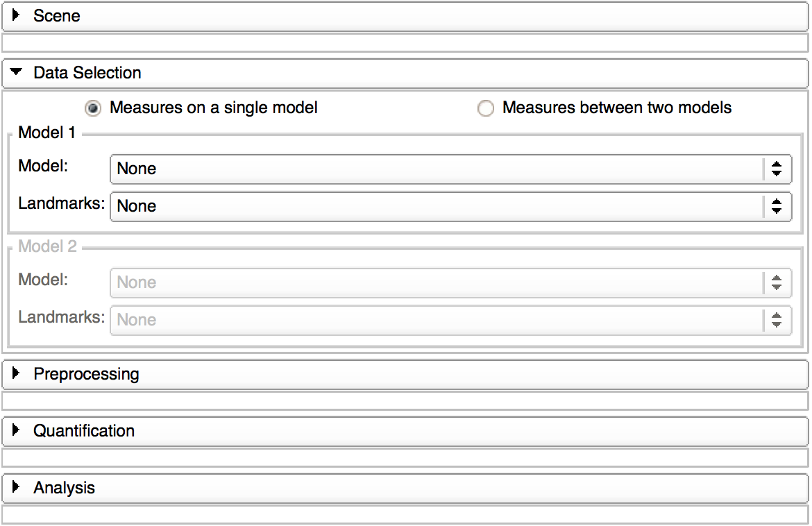The height and width of the screenshot is (526, 812).
Task: Click the up-down arrows on Model 1 Model selector
Action: [777, 169]
